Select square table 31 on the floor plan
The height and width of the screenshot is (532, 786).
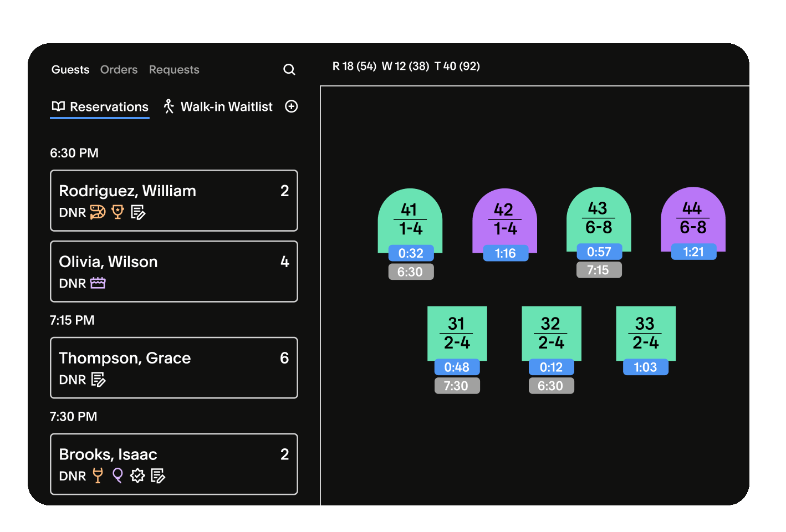pos(457,333)
